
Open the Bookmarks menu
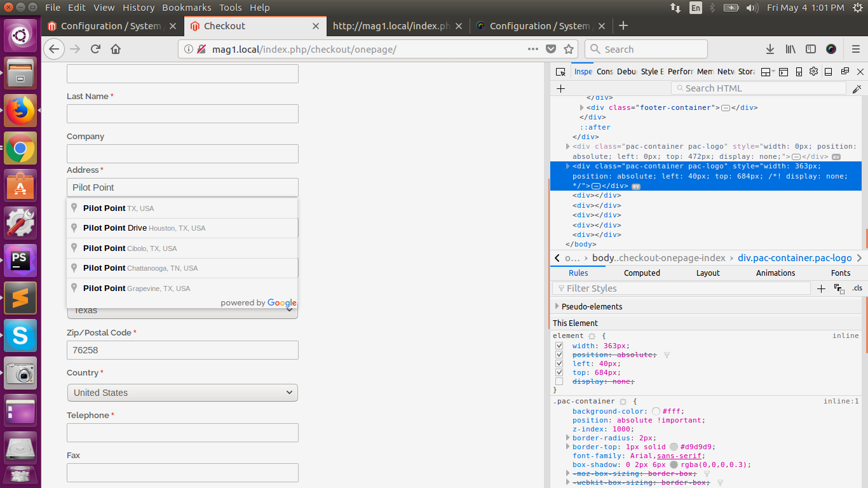click(x=186, y=8)
